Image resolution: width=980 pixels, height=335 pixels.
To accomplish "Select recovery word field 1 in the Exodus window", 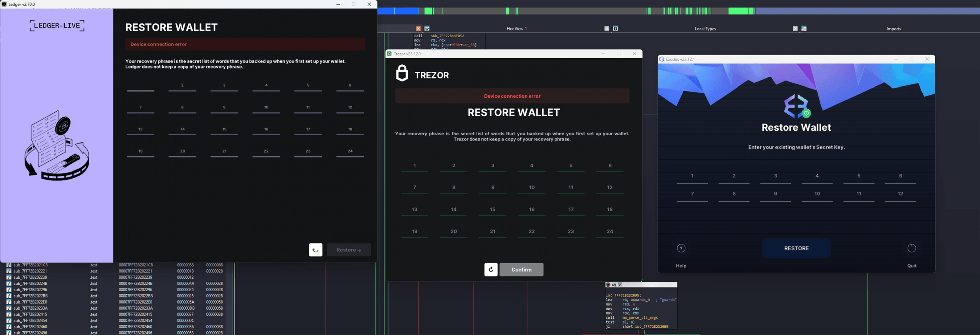I will tap(692, 177).
